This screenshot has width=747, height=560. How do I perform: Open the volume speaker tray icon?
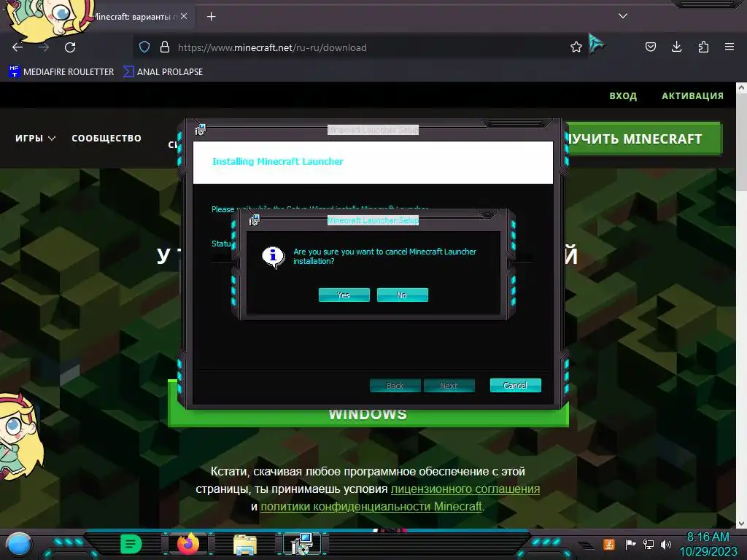(x=666, y=544)
